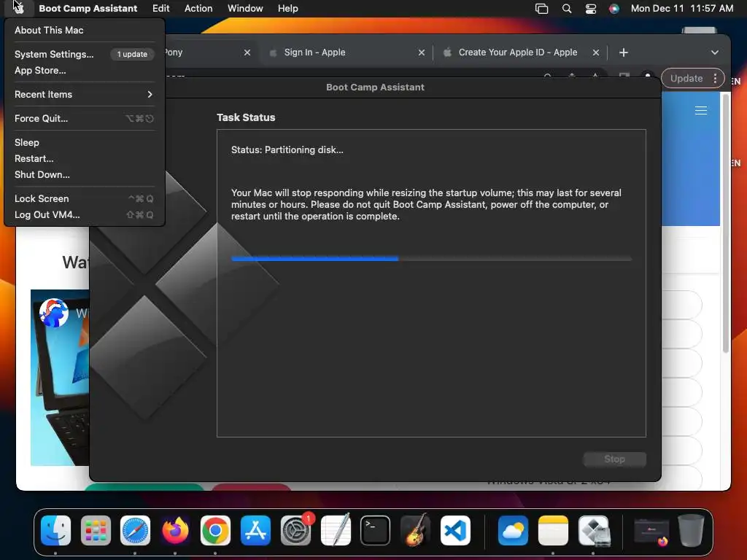Click the "1 update" badge in Apple menu
This screenshot has width=747, height=560.
(132, 54)
